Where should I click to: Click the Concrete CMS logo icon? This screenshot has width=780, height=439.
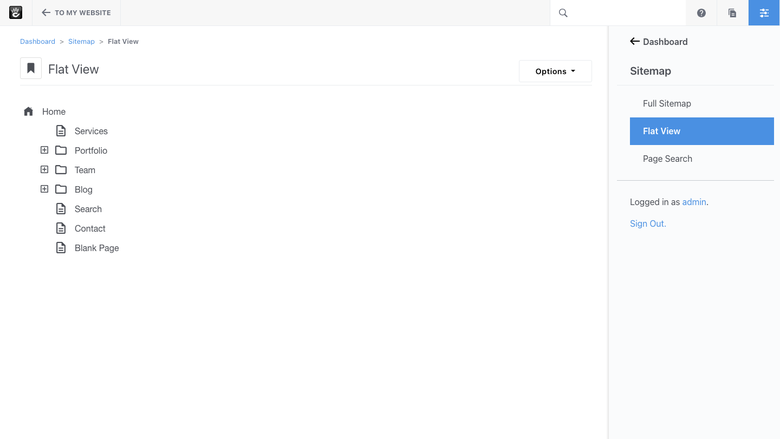pyautogui.click(x=15, y=12)
